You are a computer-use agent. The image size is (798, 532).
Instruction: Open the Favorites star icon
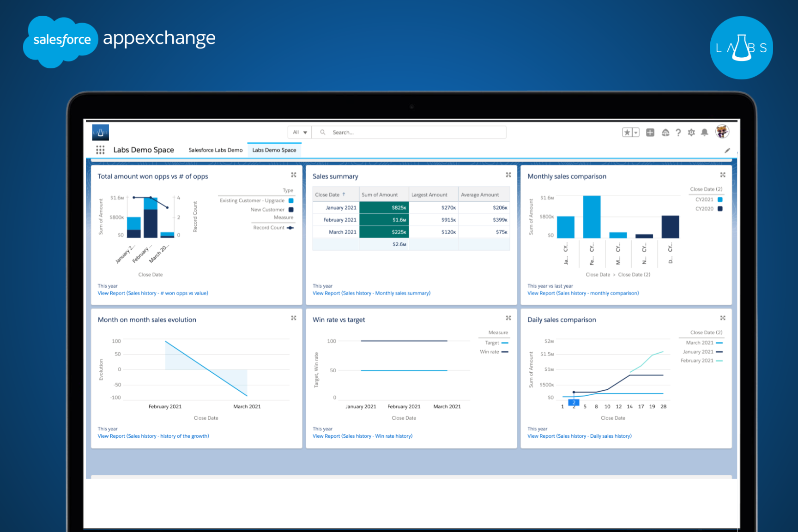click(x=627, y=132)
